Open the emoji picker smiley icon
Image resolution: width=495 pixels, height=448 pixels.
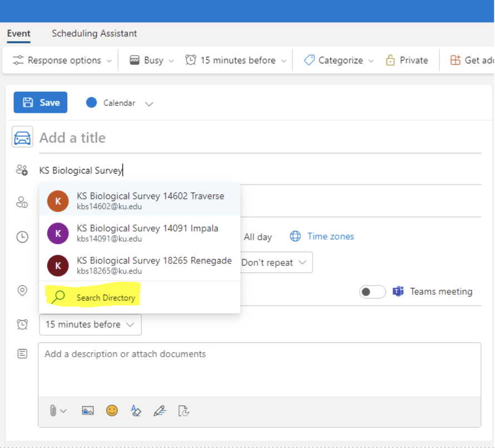pos(112,411)
